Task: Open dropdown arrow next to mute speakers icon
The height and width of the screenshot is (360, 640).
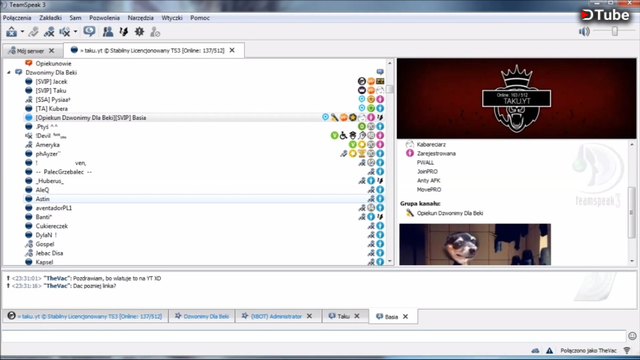Action: 76,32
